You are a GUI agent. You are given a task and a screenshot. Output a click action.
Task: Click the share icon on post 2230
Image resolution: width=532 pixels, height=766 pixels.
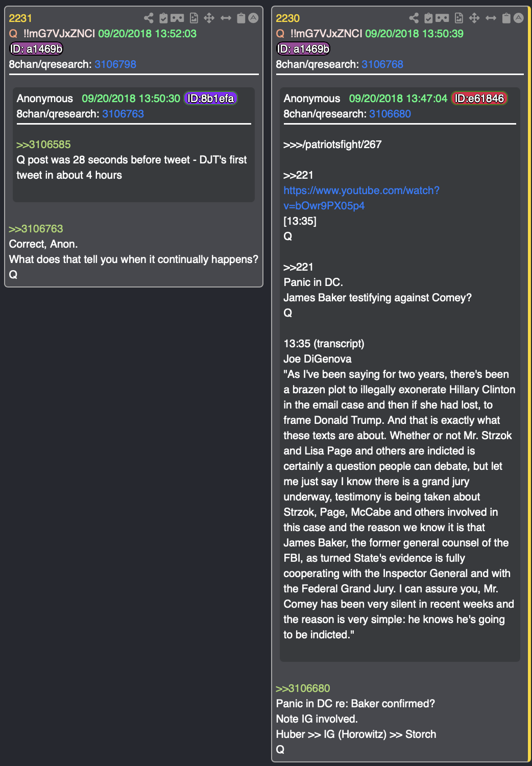point(414,18)
